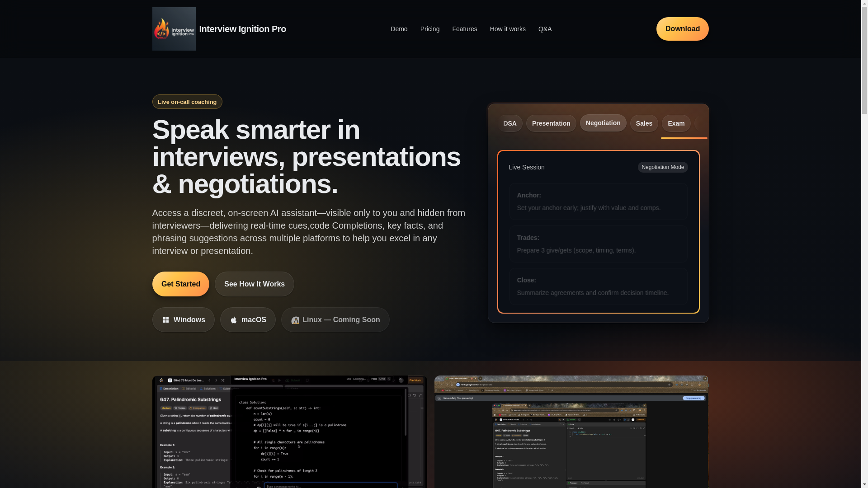Viewport: 868px width, 488px height.
Task: Click the Linux Coming Soon pill
Action: coord(335,320)
